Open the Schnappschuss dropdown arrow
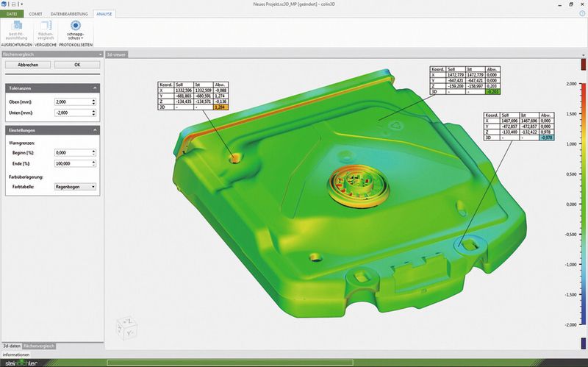The image size is (588, 367). [82, 38]
